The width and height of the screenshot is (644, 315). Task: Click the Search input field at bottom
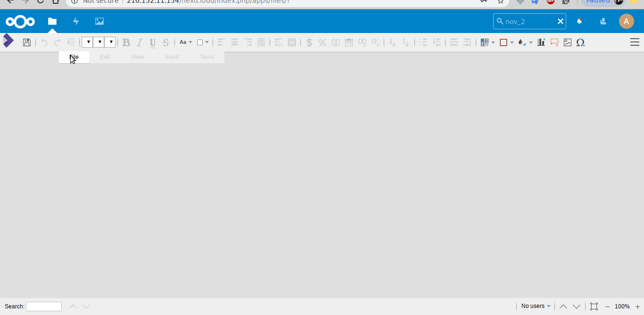pos(44,307)
